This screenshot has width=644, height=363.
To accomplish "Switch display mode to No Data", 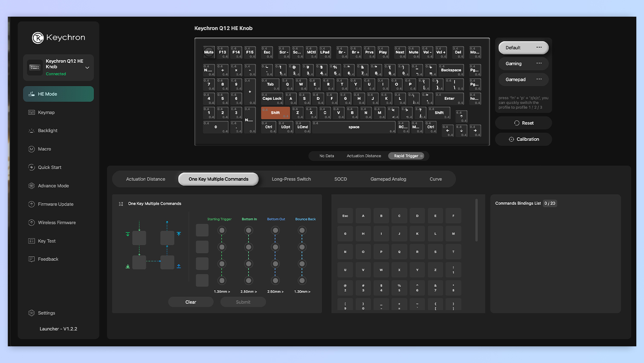I will pos(327,156).
